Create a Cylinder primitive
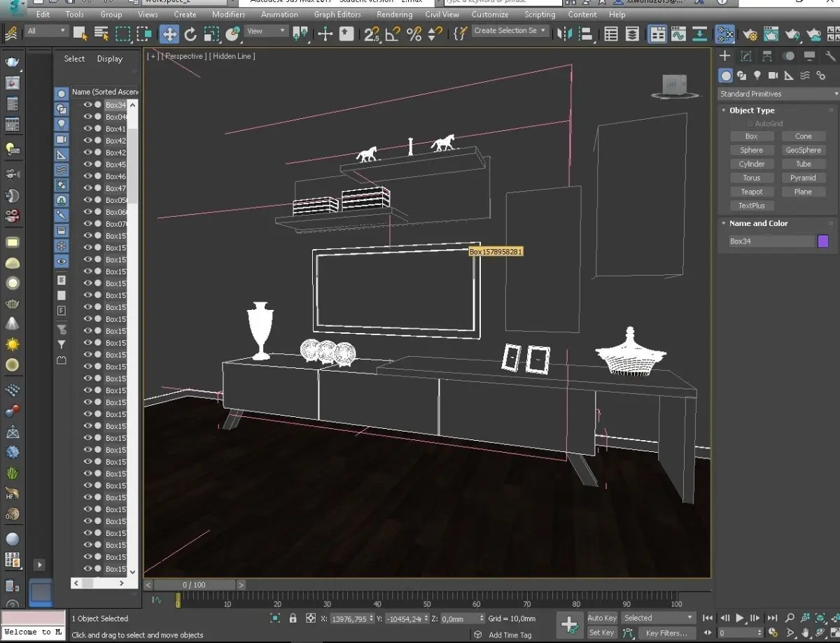This screenshot has width=840, height=643. coord(751,164)
